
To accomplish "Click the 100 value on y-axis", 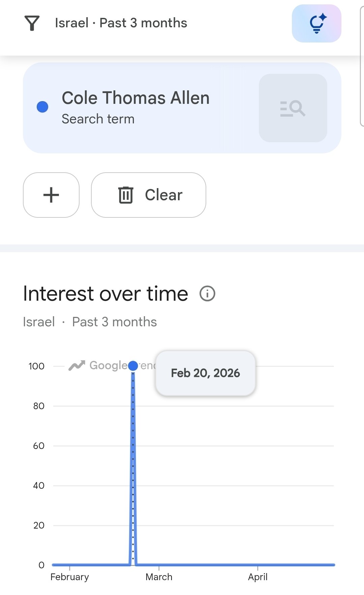I will pyautogui.click(x=36, y=366).
